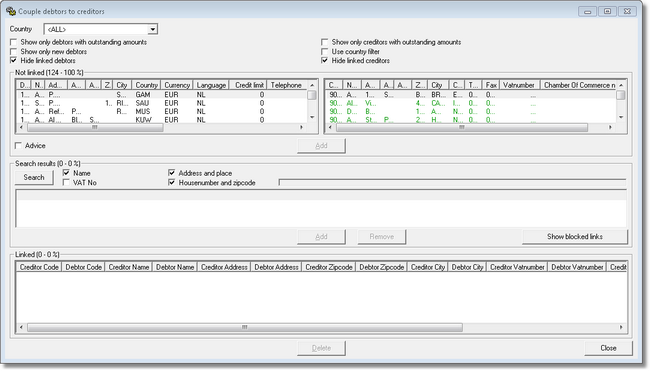Click Linked table scroll right arrow
Image resolution: width=650 pixels, height=371 pixels.
(x=621, y=327)
